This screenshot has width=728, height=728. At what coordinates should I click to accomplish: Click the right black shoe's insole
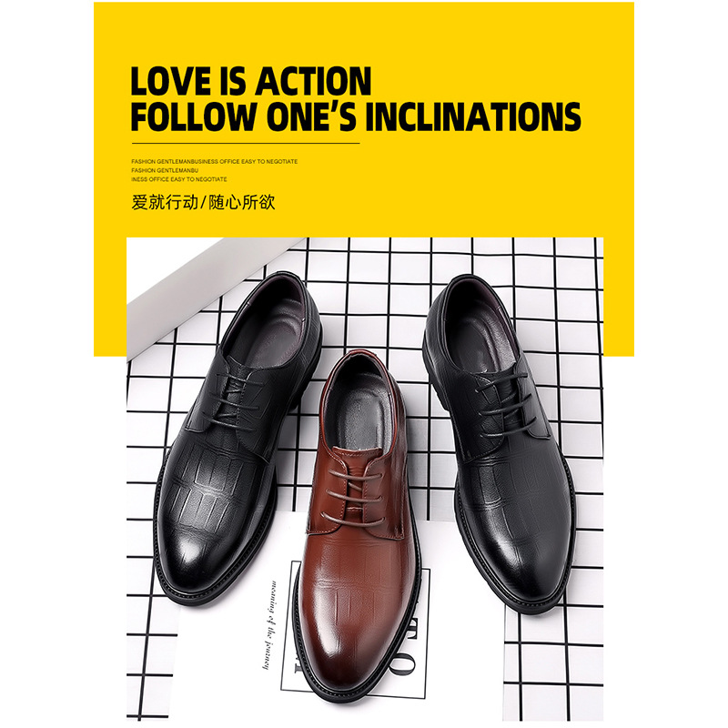(479, 332)
